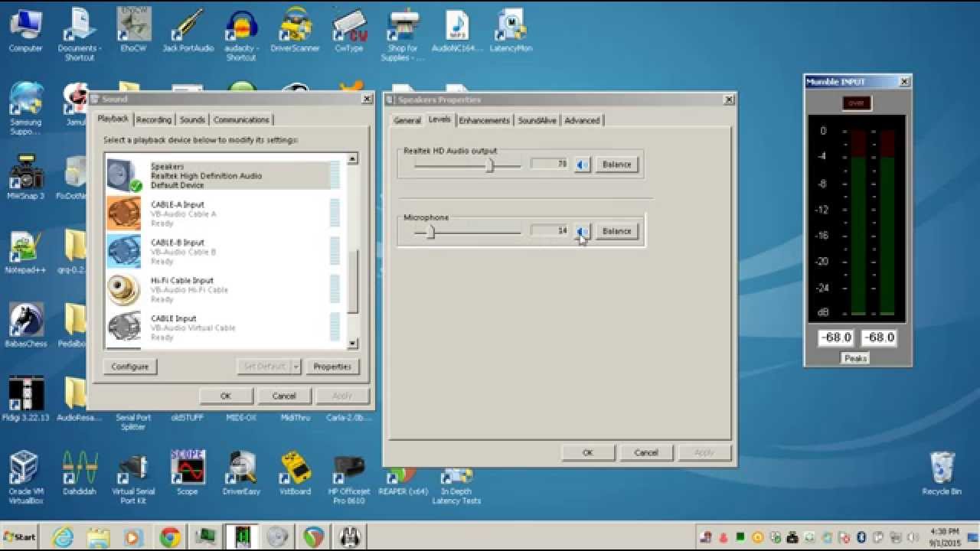
Task: Expand the Set Default dropdown arrow
Action: click(x=296, y=367)
